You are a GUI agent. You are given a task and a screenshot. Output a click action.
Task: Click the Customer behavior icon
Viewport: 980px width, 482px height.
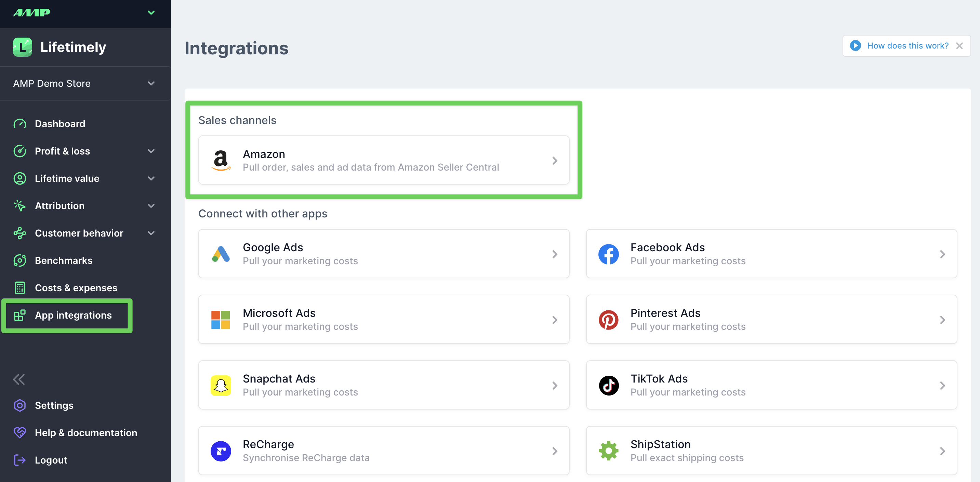point(20,233)
